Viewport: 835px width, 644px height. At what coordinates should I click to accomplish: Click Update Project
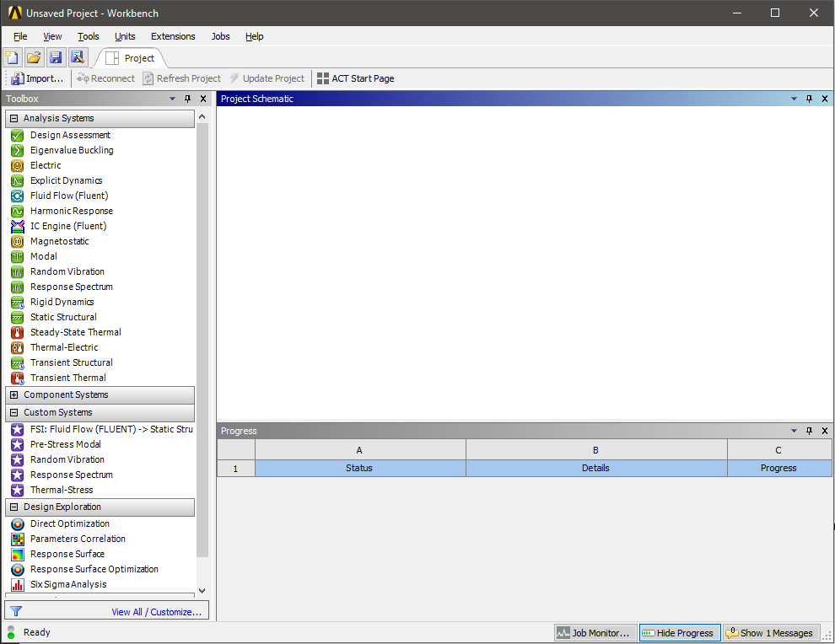point(267,78)
